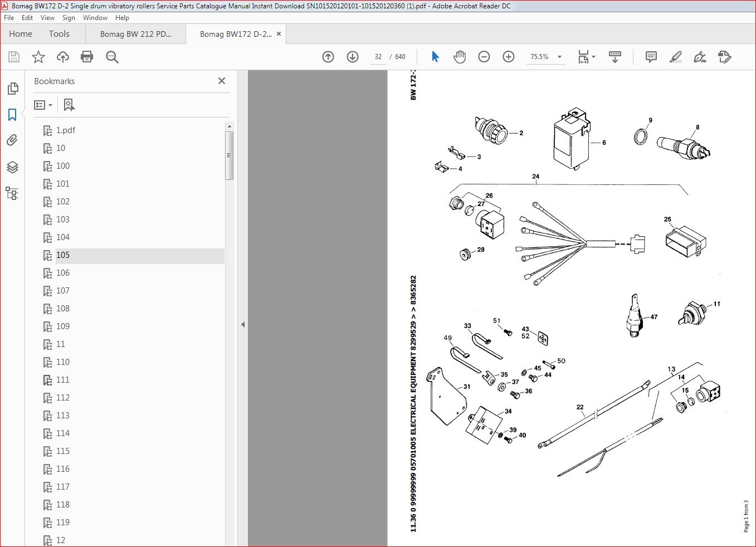This screenshot has width=756, height=547.
Task: Select bookmark 11
Action: click(61, 344)
